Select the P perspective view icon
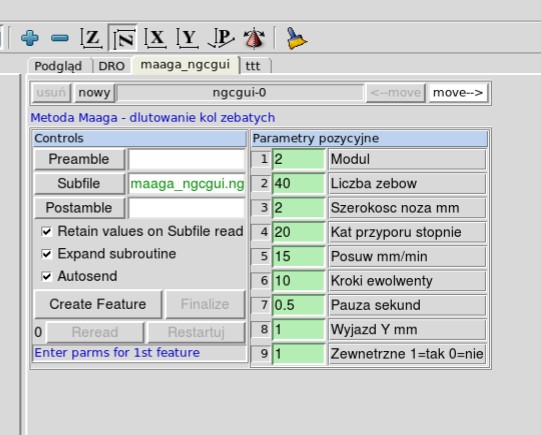Image resolution: width=541 pixels, height=435 pixels. tap(221, 38)
